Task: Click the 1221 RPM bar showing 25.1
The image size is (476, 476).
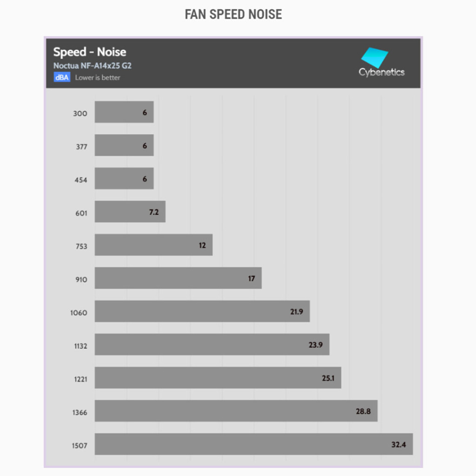Action: coord(218,378)
